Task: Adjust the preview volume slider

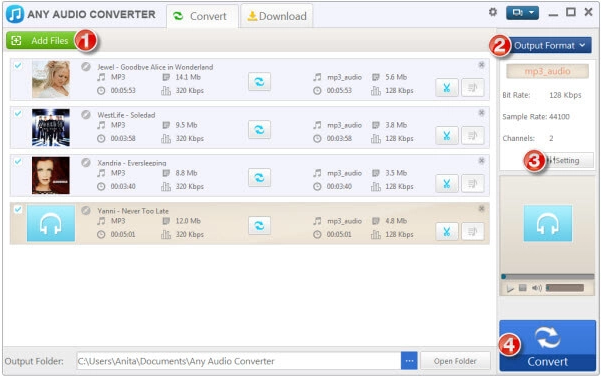Action: coord(565,288)
